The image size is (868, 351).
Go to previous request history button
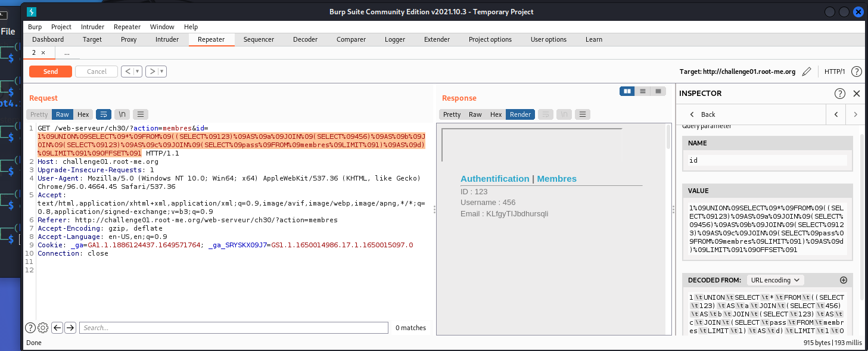[x=127, y=72]
